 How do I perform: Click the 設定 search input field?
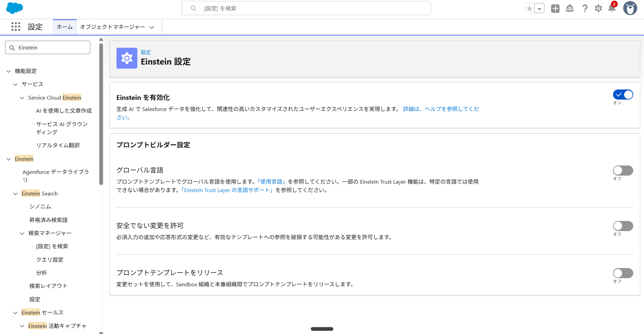coord(306,8)
